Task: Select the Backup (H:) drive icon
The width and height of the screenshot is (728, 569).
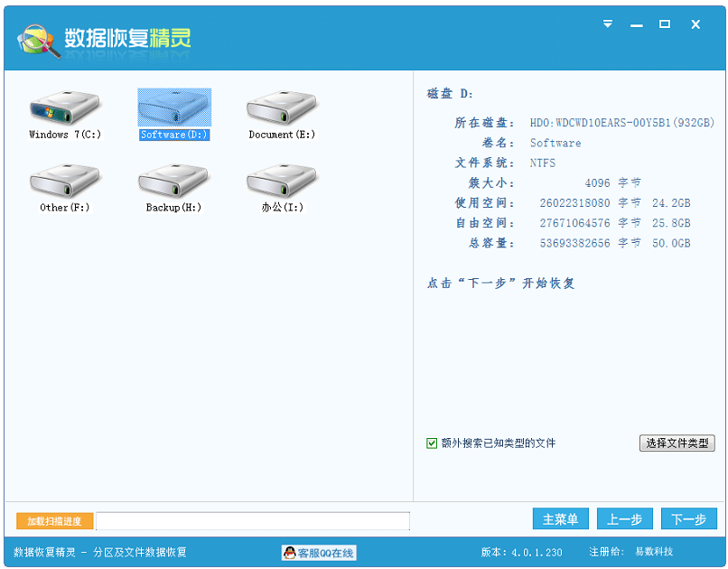Action: [x=173, y=182]
